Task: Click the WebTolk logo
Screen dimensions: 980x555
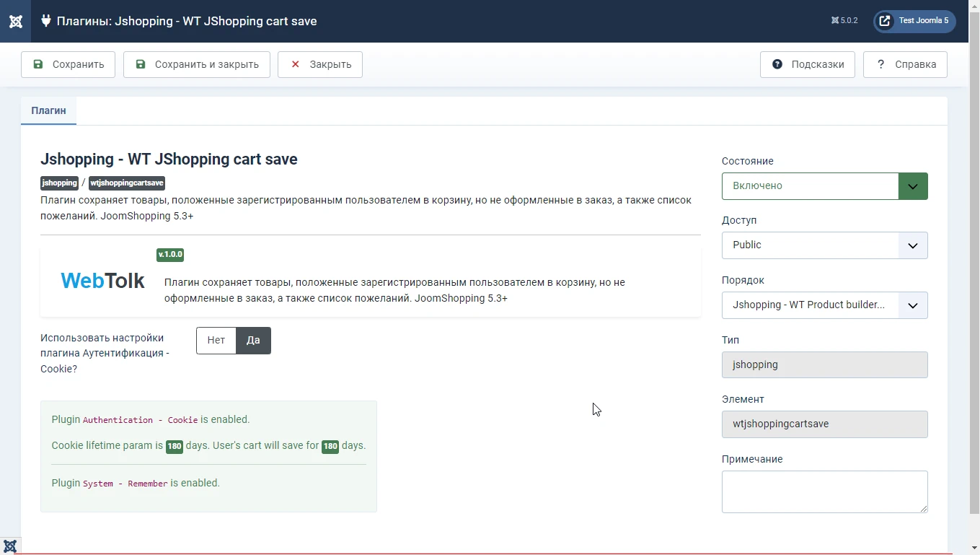Action: [x=102, y=281]
